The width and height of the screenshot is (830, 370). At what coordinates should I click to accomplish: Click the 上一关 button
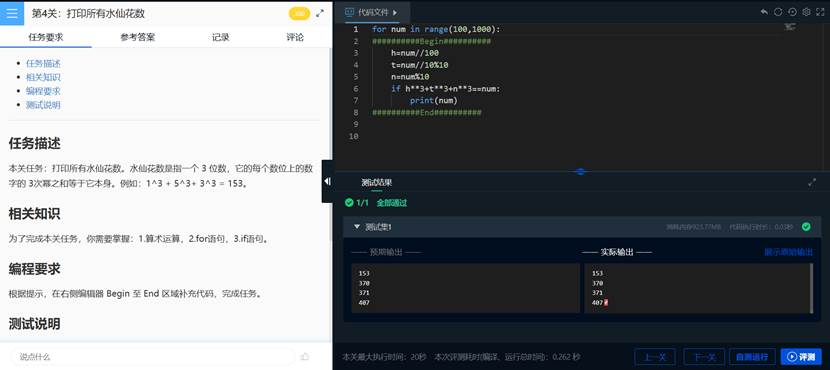[x=655, y=357]
